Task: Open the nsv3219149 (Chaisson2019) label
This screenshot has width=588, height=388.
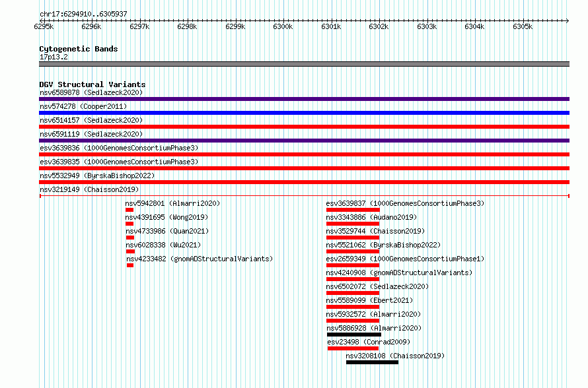Action: click(89, 189)
